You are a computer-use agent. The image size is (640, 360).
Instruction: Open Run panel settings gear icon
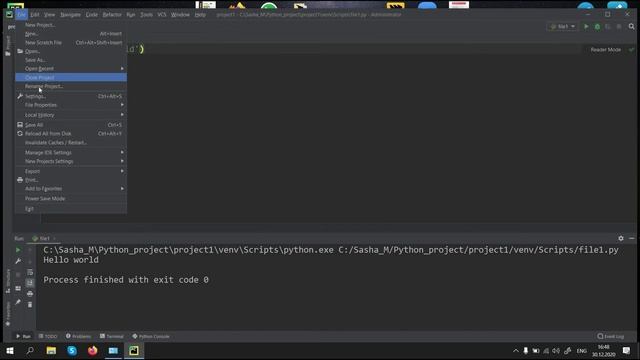tap(621, 238)
